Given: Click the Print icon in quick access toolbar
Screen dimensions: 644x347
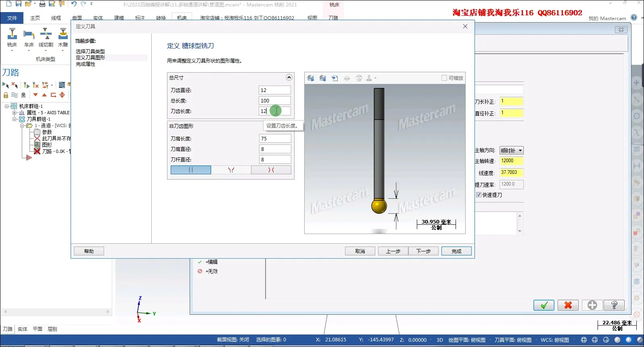Looking at the screenshot, I should coord(42,4).
